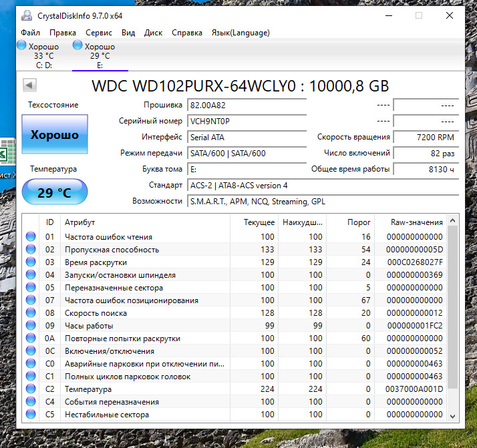The height and width of the screenshot is (448, 477).
Task: Click blue orb of attribute 01 read errors
Action: click(x=31, y=237)
